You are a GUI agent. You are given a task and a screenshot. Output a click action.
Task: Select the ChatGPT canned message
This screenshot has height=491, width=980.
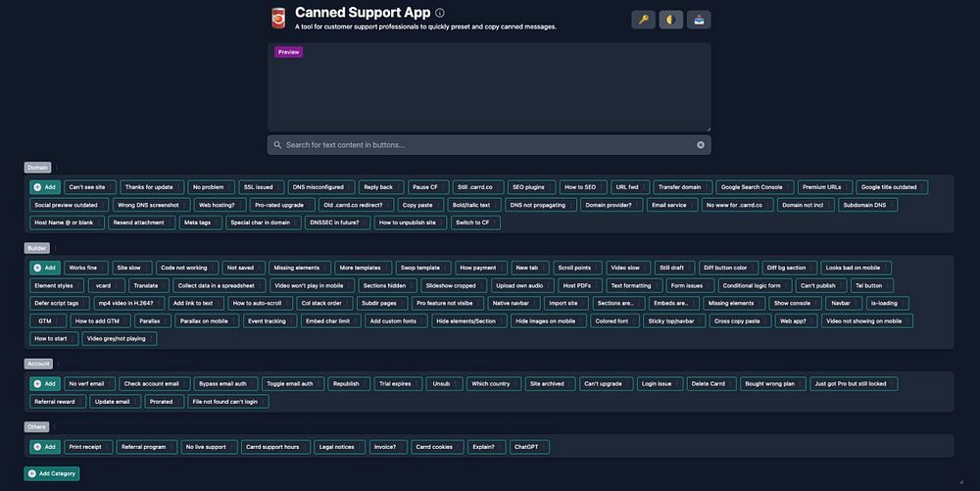pos(529,447)
